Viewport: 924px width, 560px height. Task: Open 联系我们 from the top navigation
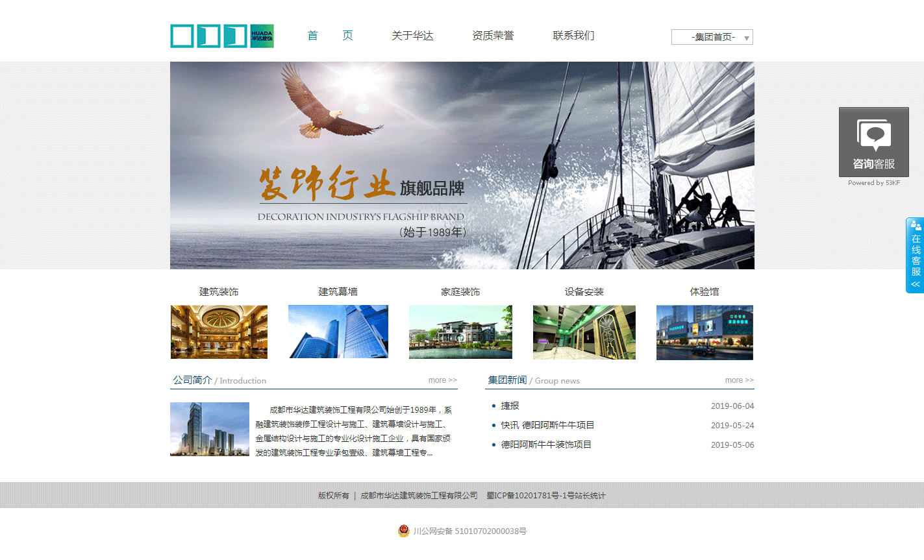click(x=573, y=36)
